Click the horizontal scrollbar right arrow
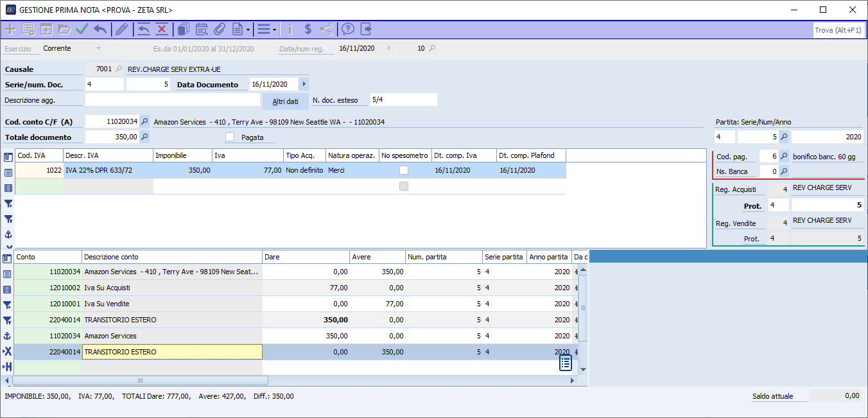Viewport: 868px width, 418px height. tap(573, 381)
